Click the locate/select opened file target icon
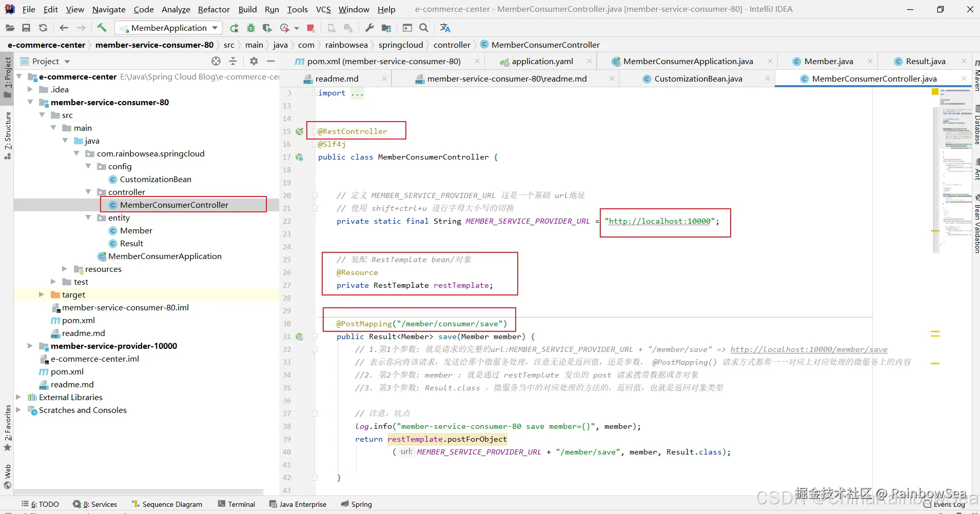This screenshot has width=980, height=514. click(x=216, y=61)
